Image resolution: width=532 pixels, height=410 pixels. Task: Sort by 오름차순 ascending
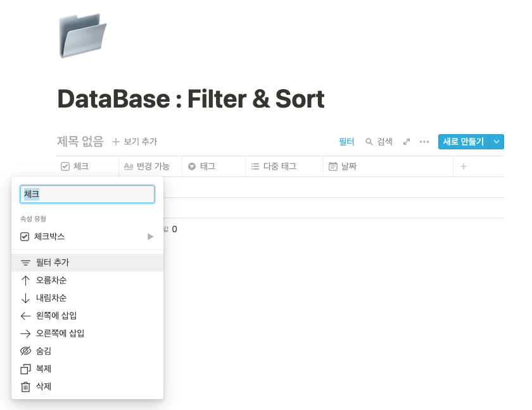pos(87,280)
